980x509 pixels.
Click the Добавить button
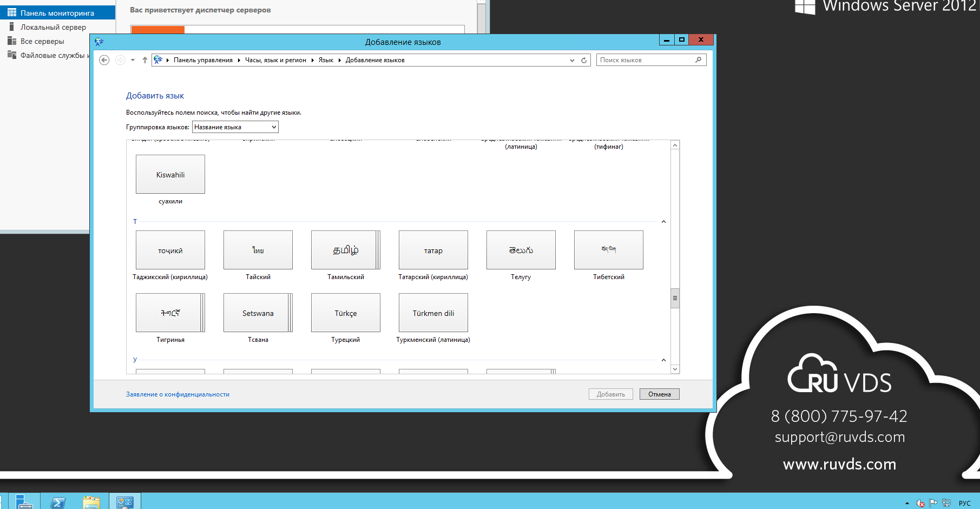tap(611, 394)
